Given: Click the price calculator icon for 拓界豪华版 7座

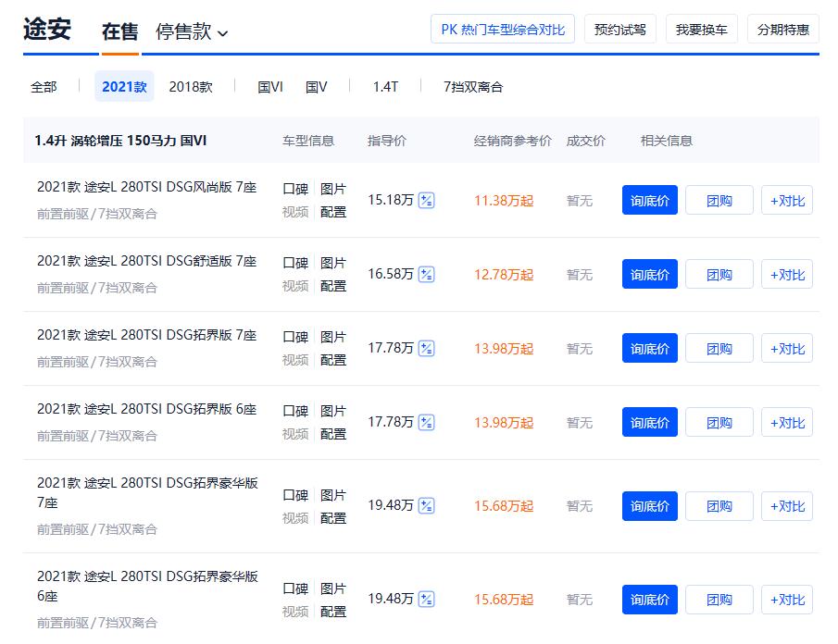Looking at the screenshot, I should coord(425,506).
